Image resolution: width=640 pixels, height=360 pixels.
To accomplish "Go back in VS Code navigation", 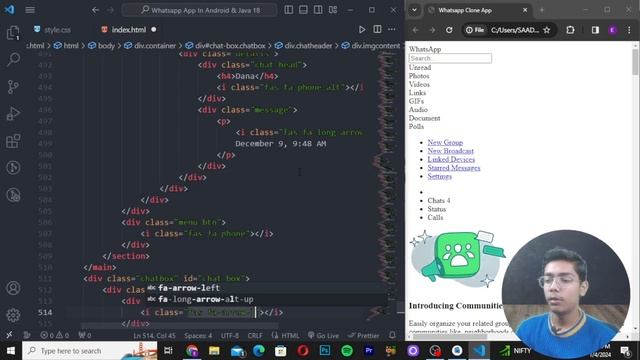I will click(95, 10).
